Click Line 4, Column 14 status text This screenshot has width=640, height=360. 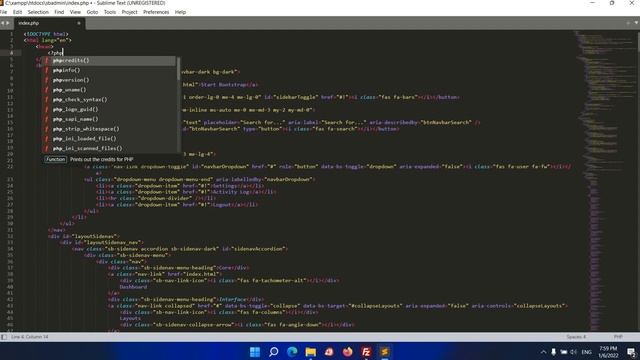click(x=29, y=337)
